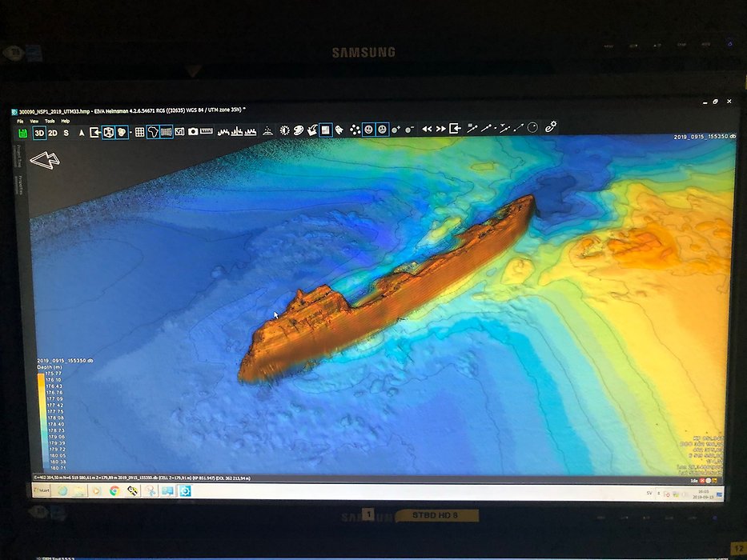Image resolution: width=747 pixels, height=560 pixels.
Task: Click the active Helmsman taskbar icon
Action: click(x=184, y=491)
